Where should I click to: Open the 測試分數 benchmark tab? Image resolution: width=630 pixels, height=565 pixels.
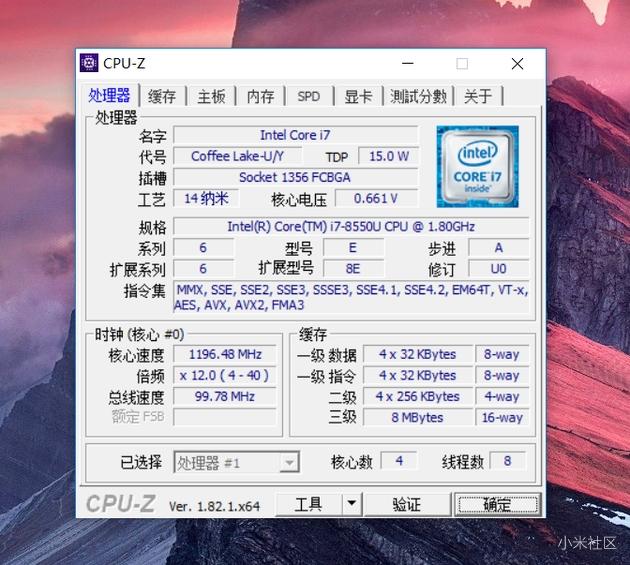coord(419,96)
